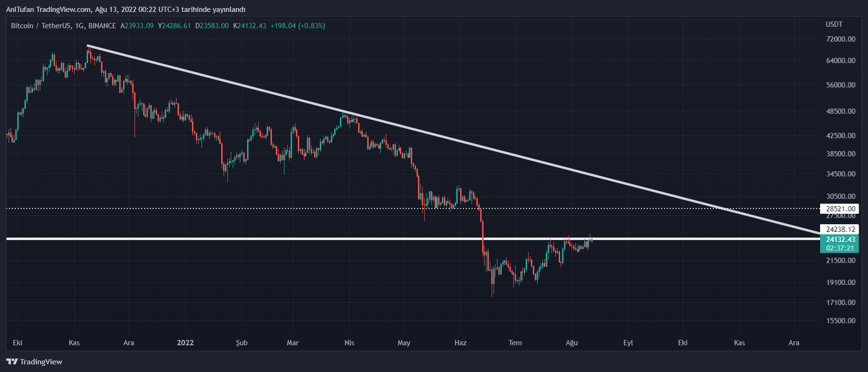Click the green 24132.43 current price label
This screenshot has height=372, width=868.
pos(840,240)
